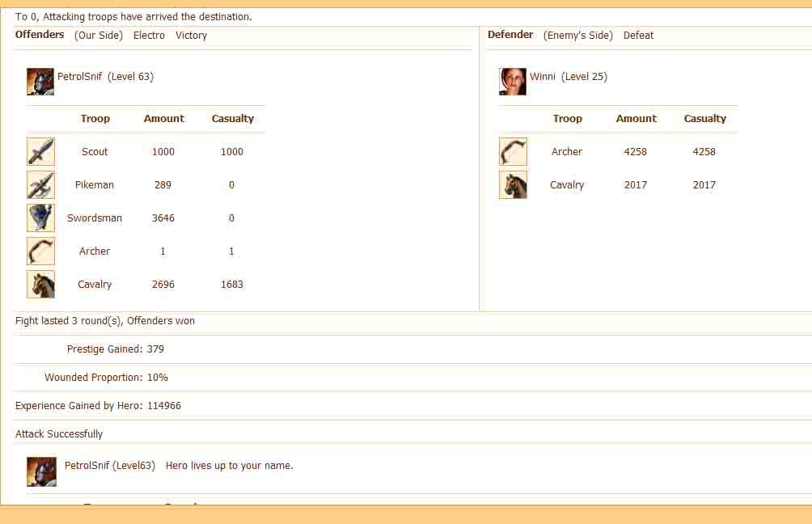Click PetrolSnif portrait in attack result

[40, 471]
